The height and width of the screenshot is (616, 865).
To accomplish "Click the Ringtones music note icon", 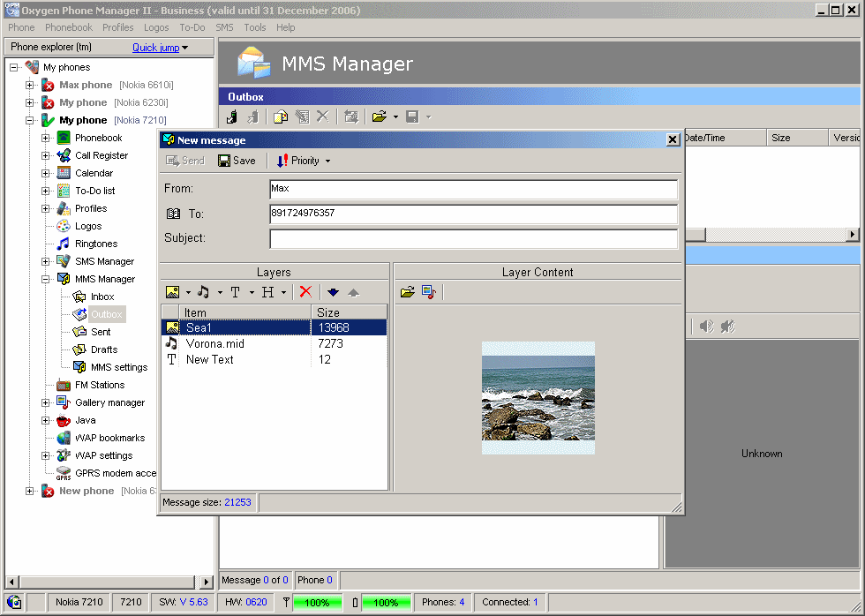I will click(x=64, y=244).
